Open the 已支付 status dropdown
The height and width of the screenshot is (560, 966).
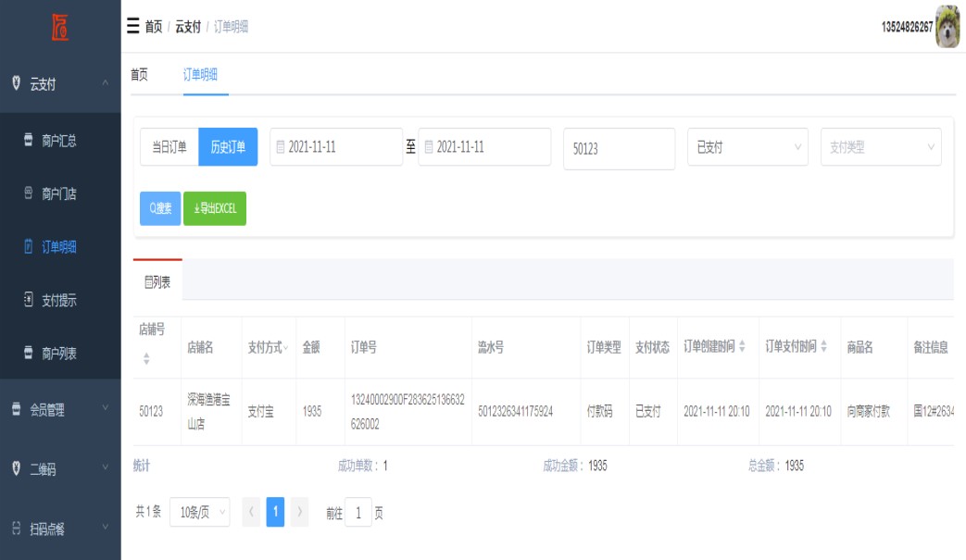[x=746, y=147]
